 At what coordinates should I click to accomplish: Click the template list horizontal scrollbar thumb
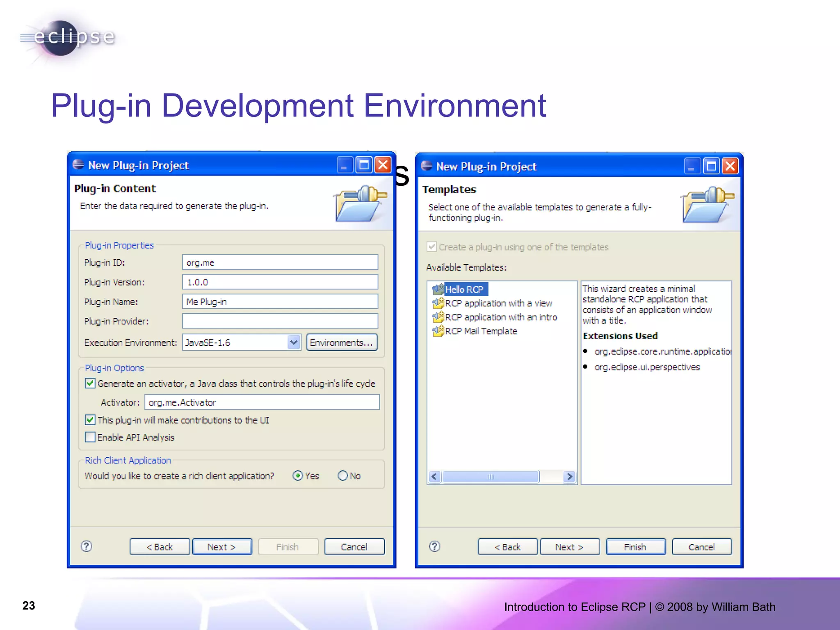click(x=491, y=477)
